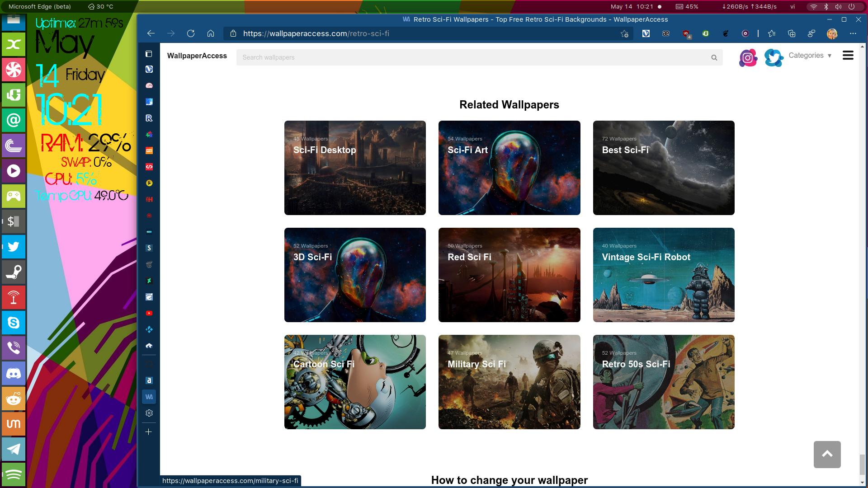
Task: Click the page vertical scrollbar thumb
Action: pos(862,465)
